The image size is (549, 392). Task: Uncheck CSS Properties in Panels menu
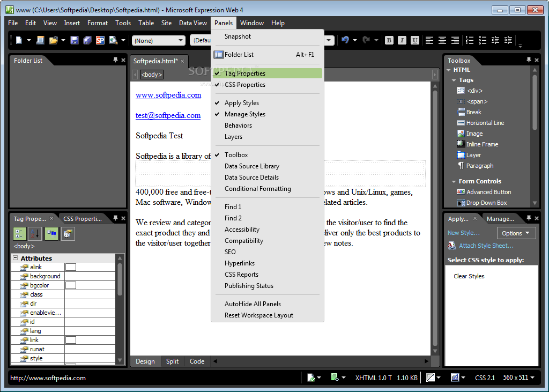click(x=268, y=84)
